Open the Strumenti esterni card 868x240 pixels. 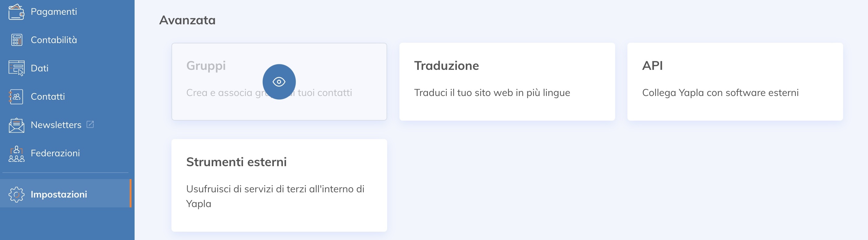279,185
